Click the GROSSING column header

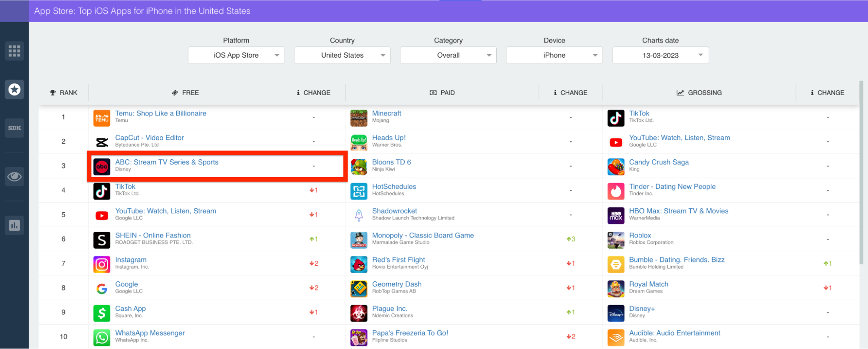click(x=699, y=92)
